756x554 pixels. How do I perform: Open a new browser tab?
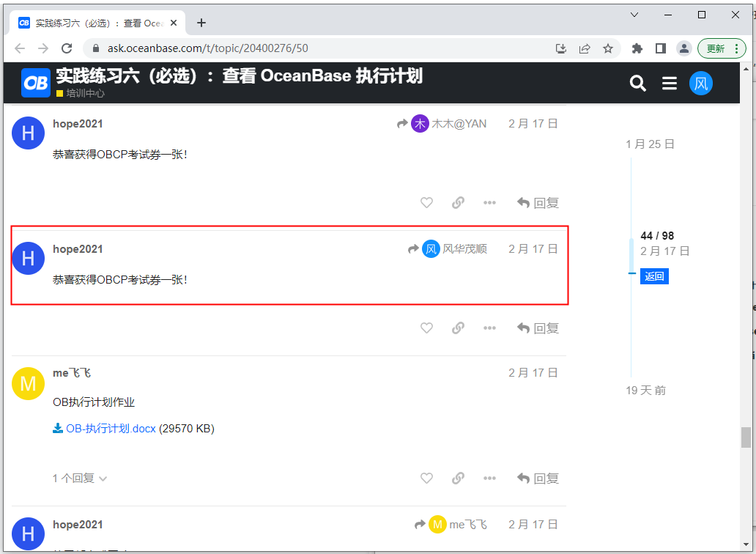(x=201, y=23)
